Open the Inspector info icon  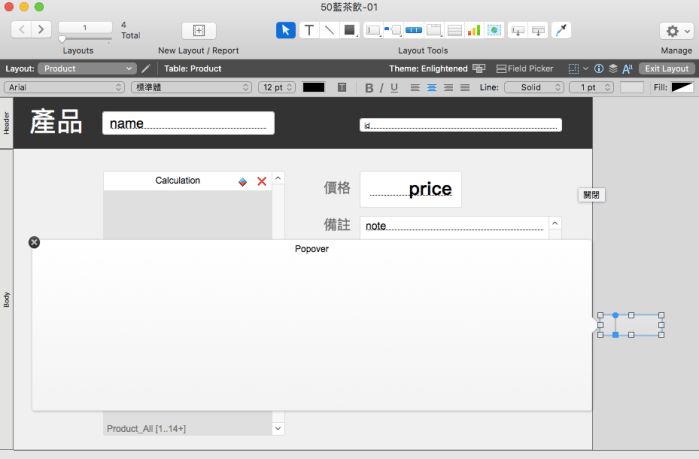click(x=598, y=68)
